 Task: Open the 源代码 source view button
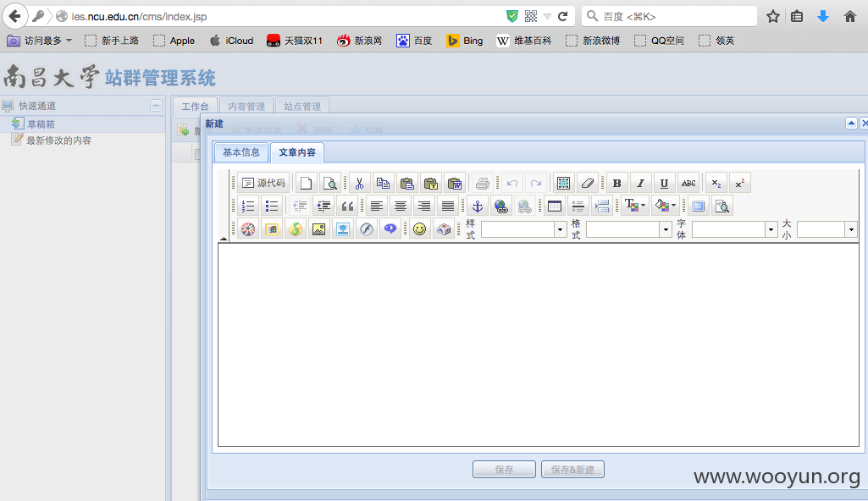pyautogui.click(x=263, y=183)
